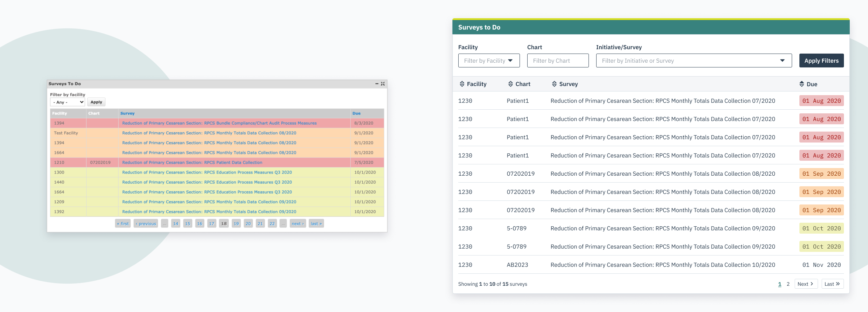Go to the next page in old pager
Screen dimensions: 868x312
click(298, 223)
